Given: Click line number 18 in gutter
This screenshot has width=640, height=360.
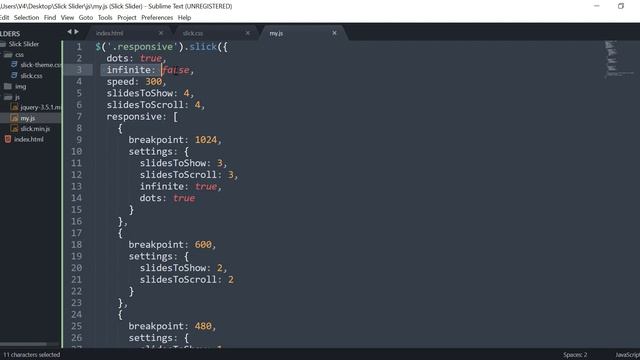Looking at the screenshot, I should pos(76,244).
